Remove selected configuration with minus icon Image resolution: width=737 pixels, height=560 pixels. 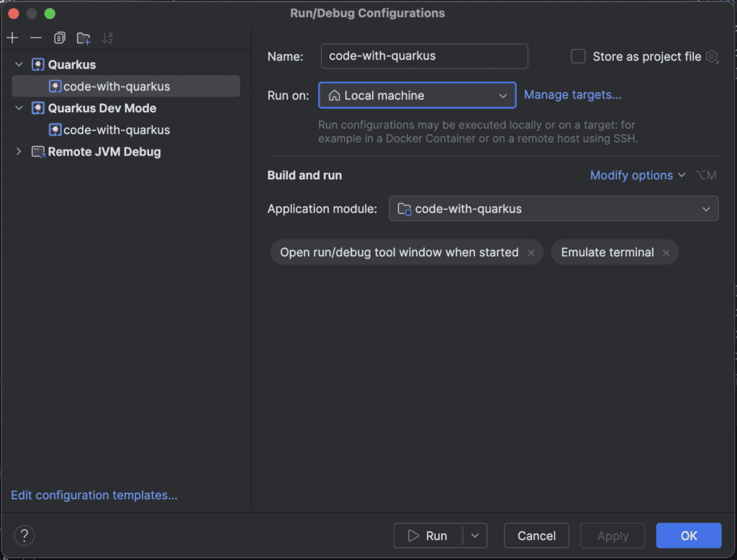pyautogui.click(x=36, y=38)
